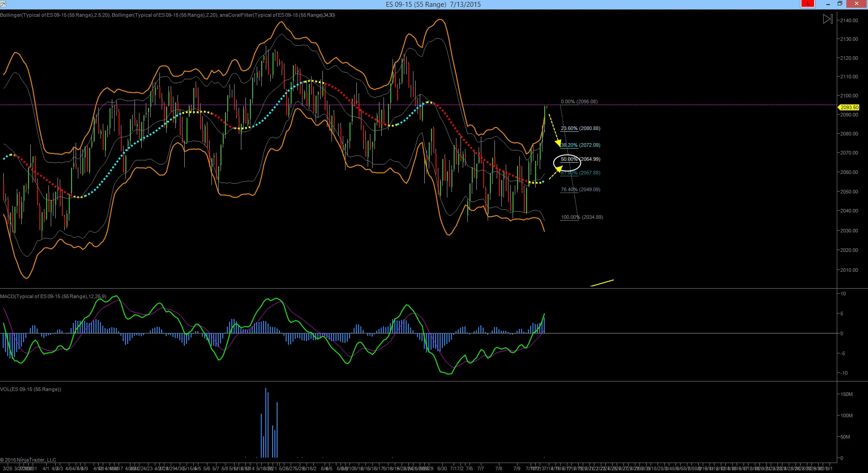Minimize the ES 09-15 chart window

(828, 4)
